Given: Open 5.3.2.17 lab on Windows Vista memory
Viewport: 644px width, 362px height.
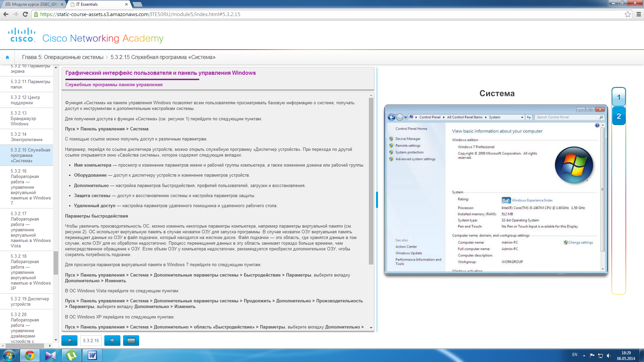Looking at the screenshot, I should 26,230.
